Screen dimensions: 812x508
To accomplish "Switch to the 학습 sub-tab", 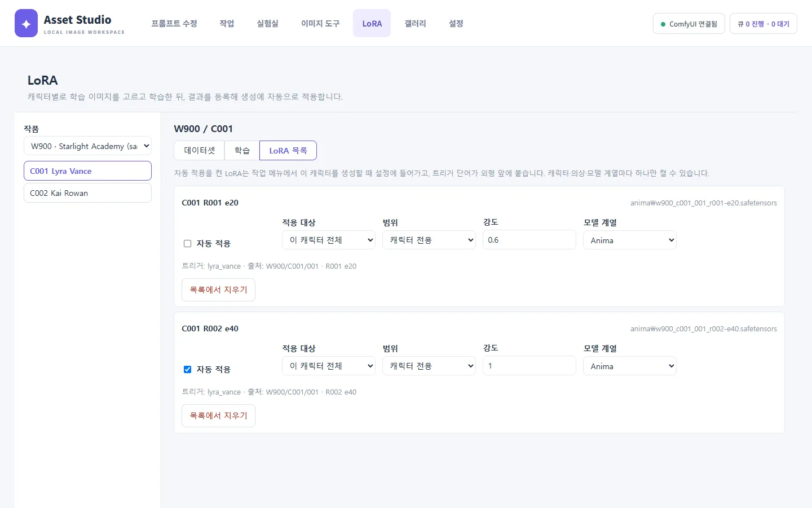I will (x=242, y=150).
